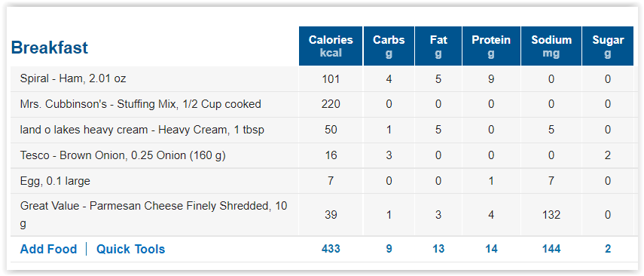
Task: Open the Quick Tools link
Action: coord(130,250)
